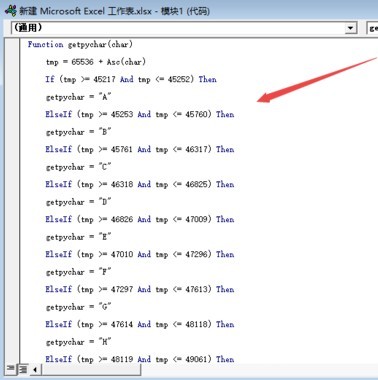The height and width of the screenshot is (380, 378).
Task: Click the VBA module icon in title bar
Action: pyautogui.click(x=10, y=11)
